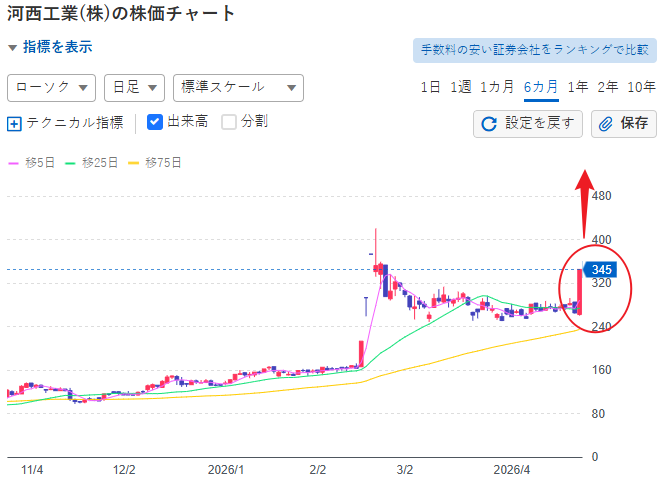Click the 2026/1 date axis label
Viewport: 668px width, 485px height.
(x=226, y=470)
